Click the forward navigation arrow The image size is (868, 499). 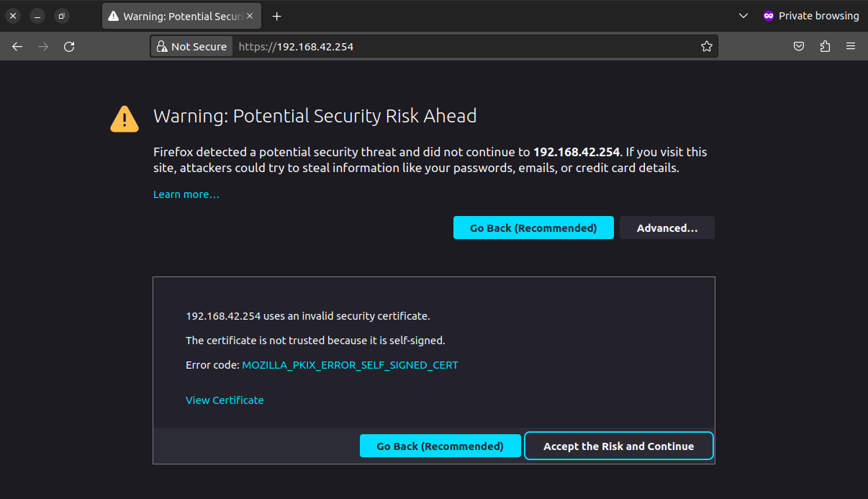43,46
